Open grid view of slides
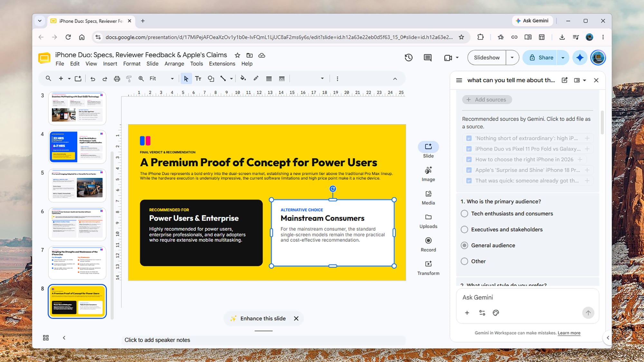Screen dimensions: 644x362 [46, 338]
